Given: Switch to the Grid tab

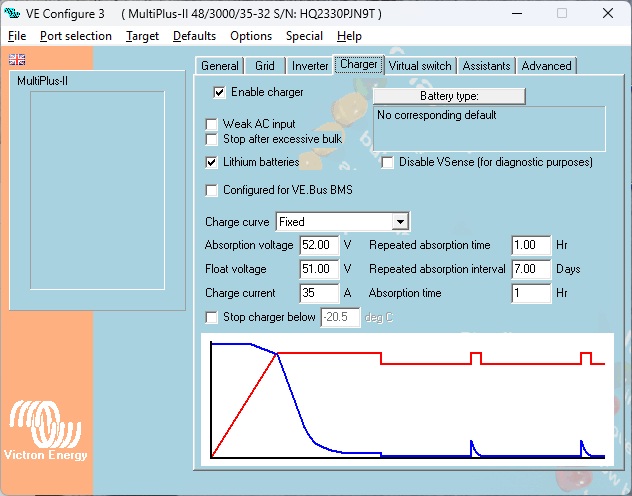Looking at the screenshot, I should (x=265, y=66).
